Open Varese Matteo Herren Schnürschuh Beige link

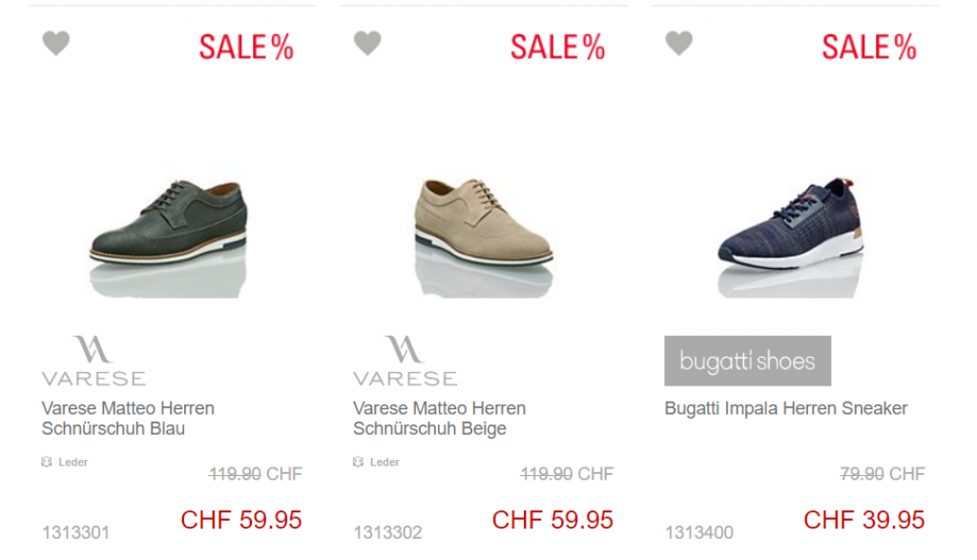tap(439, 418)
